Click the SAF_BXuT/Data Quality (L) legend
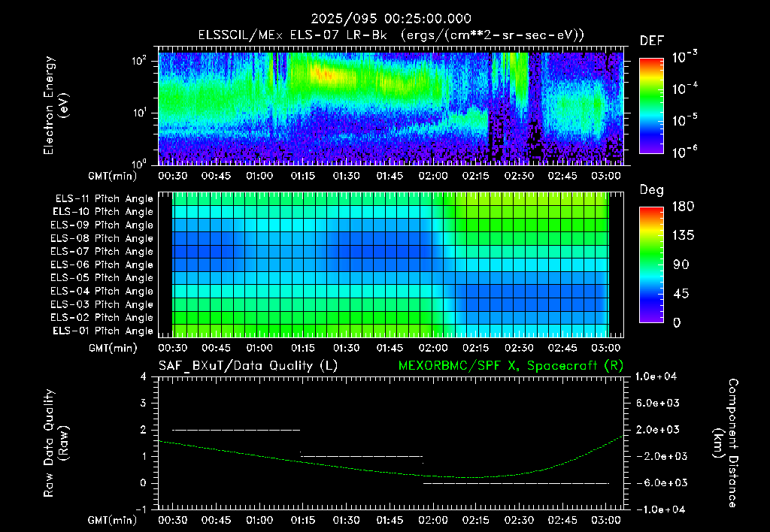The image size is (770, 532). coord(248,366)
